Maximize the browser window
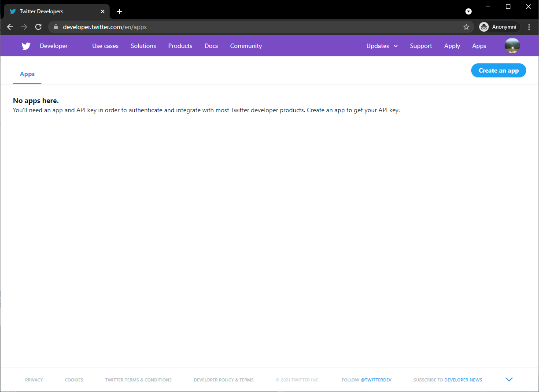The height and width of the screenshot is (392, 539). click(508, 7)
